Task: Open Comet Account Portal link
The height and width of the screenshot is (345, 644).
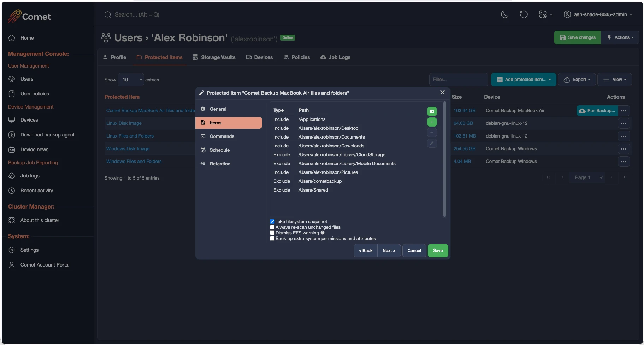Action: tap(39, 265)
